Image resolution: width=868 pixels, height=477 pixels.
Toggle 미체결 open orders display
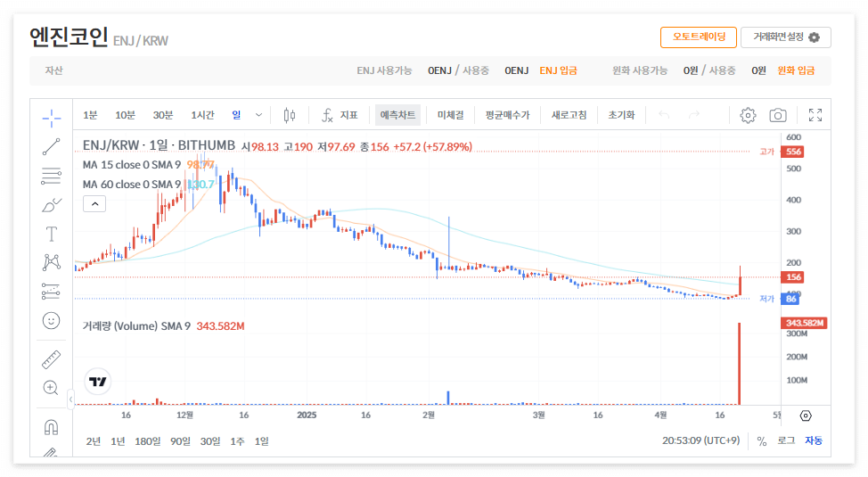tap(451, 115)
